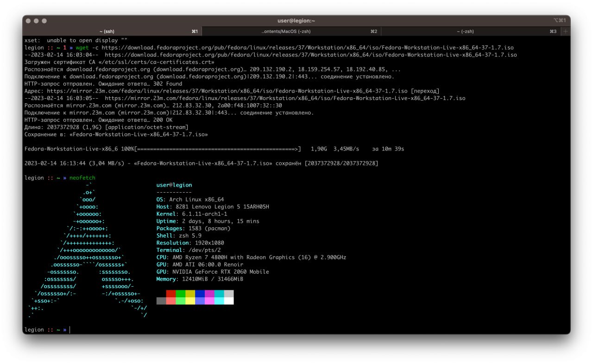Click the "Подключение к download.fedoraproject.org" line
The height and width of the screenshot is (364, 593).
[x=209, y=76]
